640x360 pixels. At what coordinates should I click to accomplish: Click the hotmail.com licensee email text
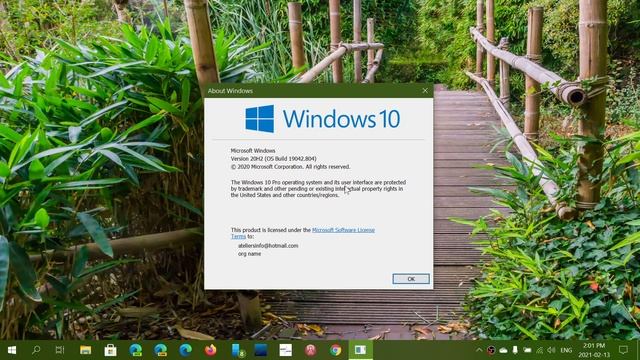(268, 246)
